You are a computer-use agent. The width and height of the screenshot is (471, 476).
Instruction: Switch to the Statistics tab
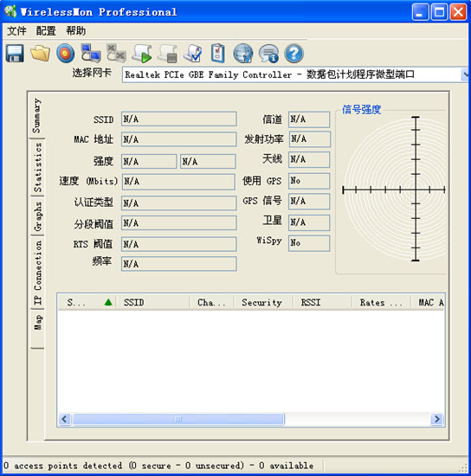point(37,167)
